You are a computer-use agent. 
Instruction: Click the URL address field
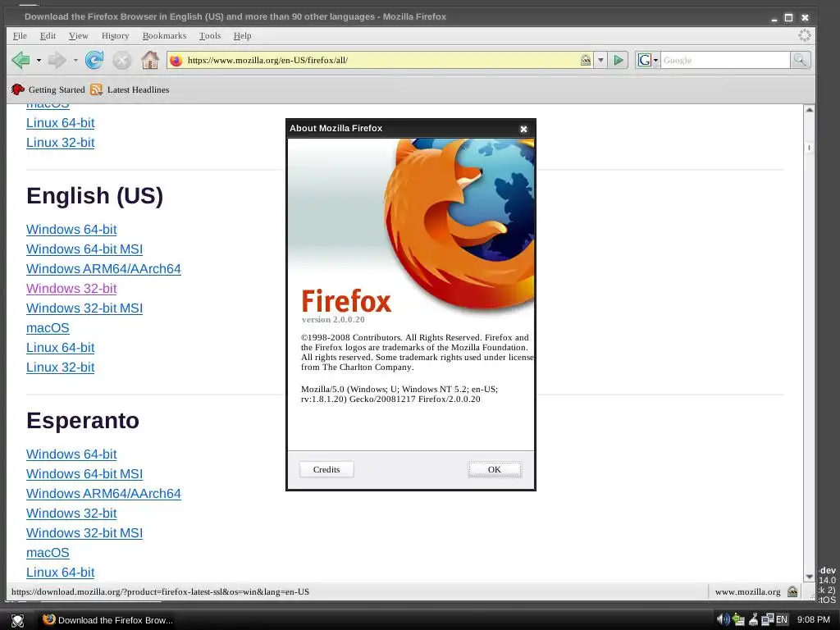[381, 61]
